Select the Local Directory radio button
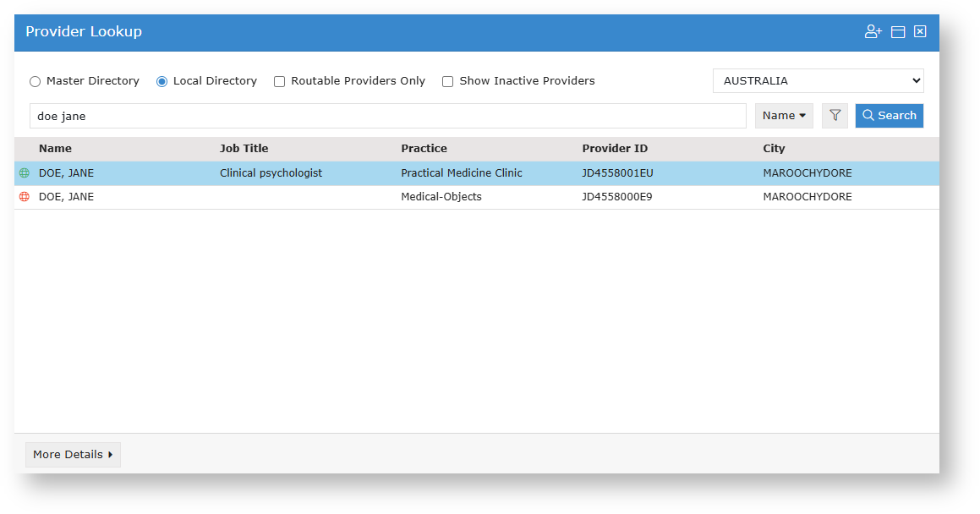Viewport: 980px width, 514px height. point(162,82)
